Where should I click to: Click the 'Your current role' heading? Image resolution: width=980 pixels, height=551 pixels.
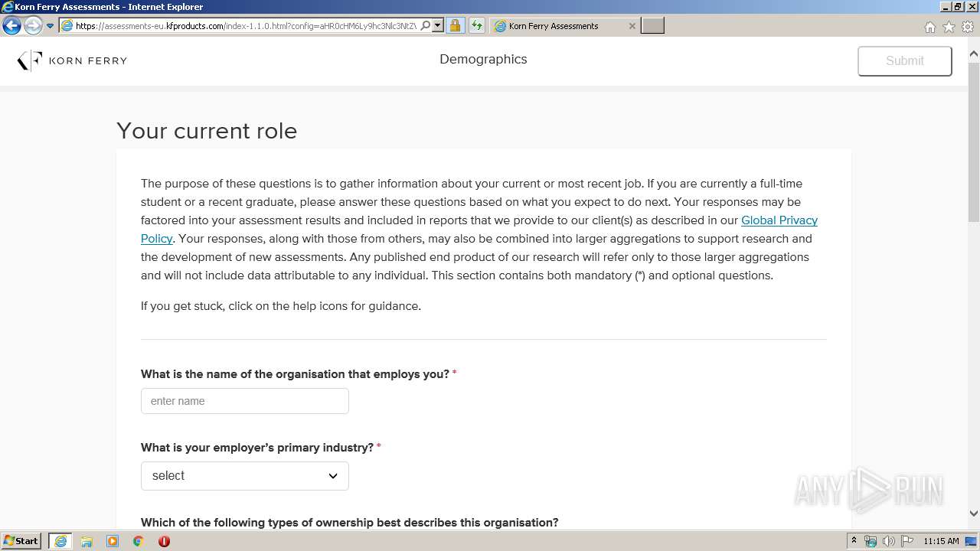click(207, 131)
